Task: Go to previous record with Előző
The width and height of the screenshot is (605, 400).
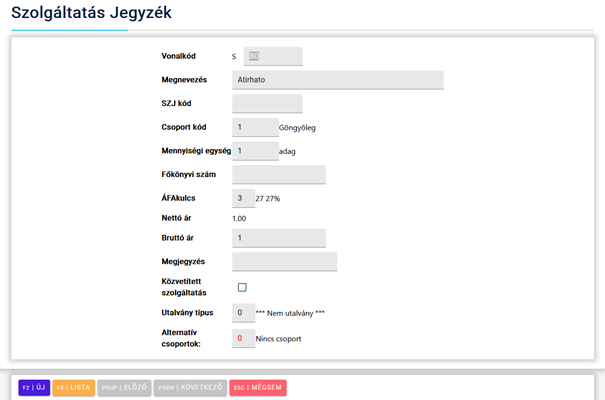Action: 124,387
